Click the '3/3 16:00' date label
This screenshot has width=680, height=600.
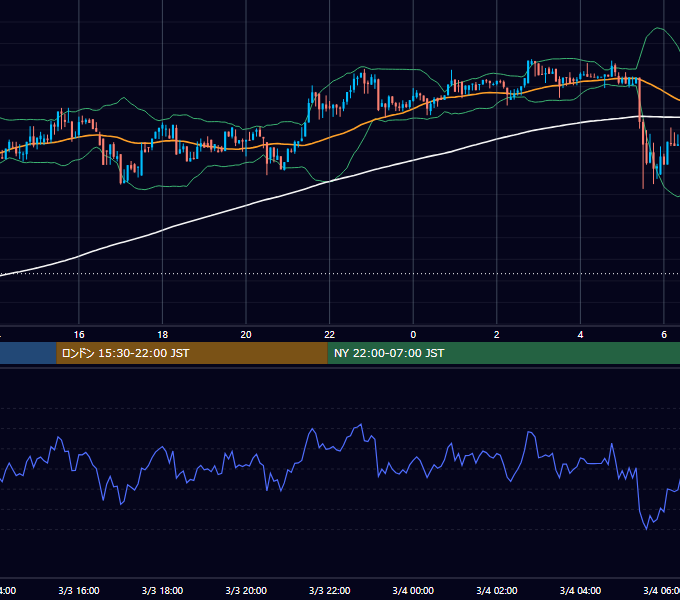click(79, 590)
